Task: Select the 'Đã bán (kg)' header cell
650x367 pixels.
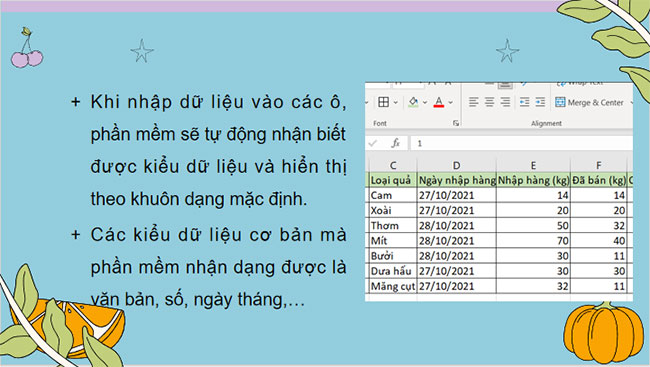Action: point(599,180)
